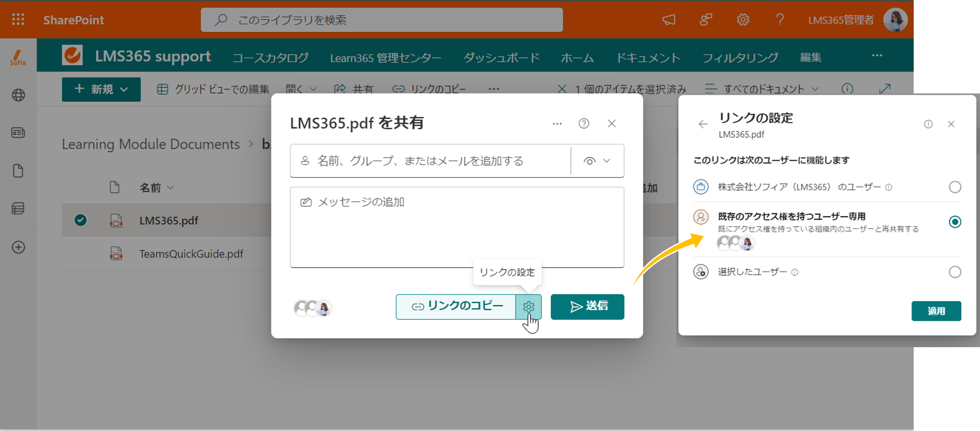Click the SharePoint brand link

tap(73, 20)
